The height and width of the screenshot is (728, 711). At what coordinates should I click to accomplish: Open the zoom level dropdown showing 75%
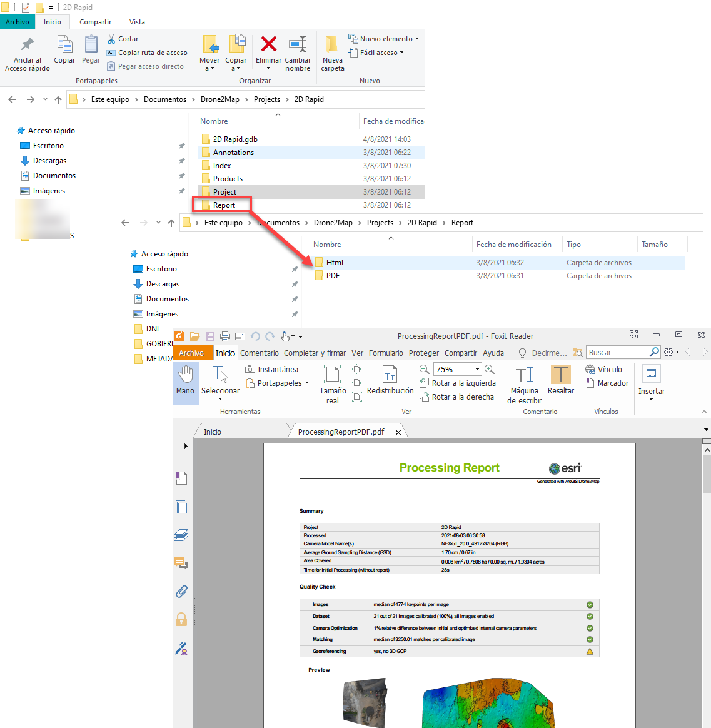(x=477, y=368)
